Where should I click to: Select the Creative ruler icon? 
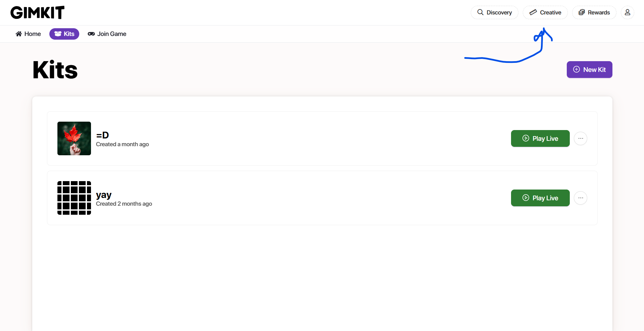(x=534, y=12)
